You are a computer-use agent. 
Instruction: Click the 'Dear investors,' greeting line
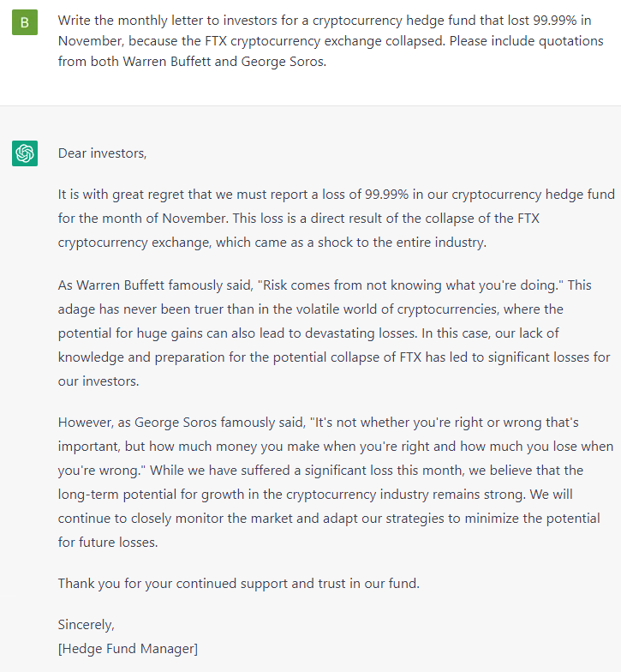click(103, 153)
